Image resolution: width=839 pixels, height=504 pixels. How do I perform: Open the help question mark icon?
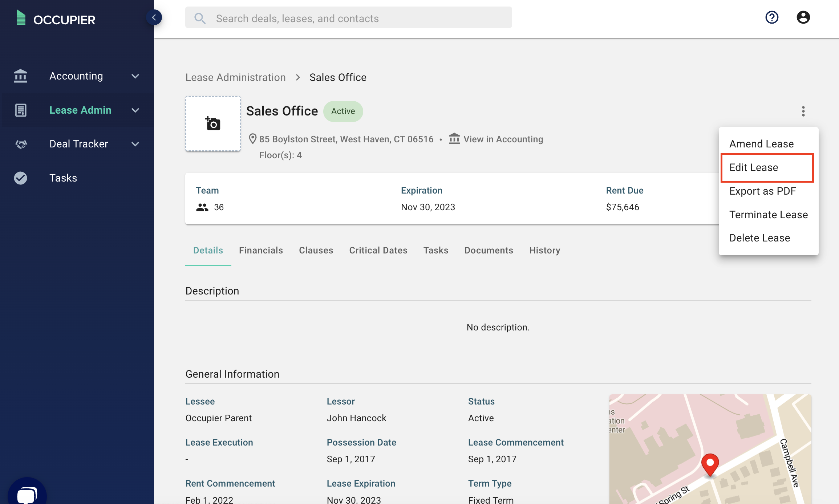(x=772, y=17)
